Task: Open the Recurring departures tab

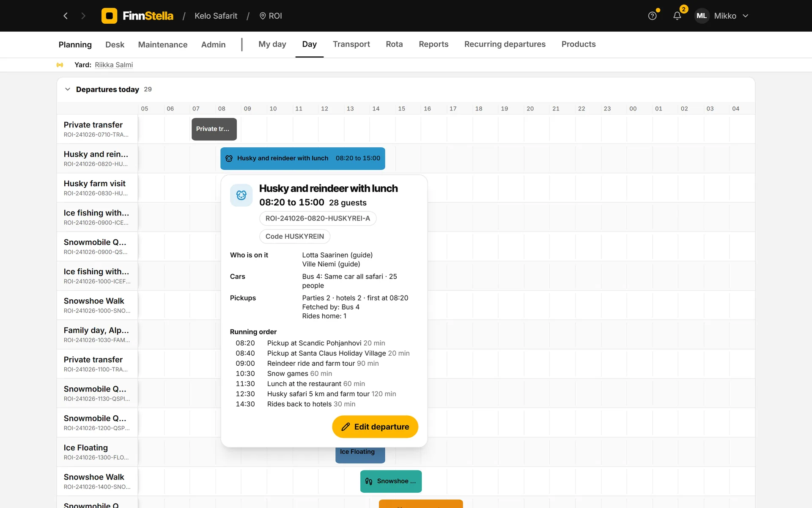Action: tap(505, 44)
